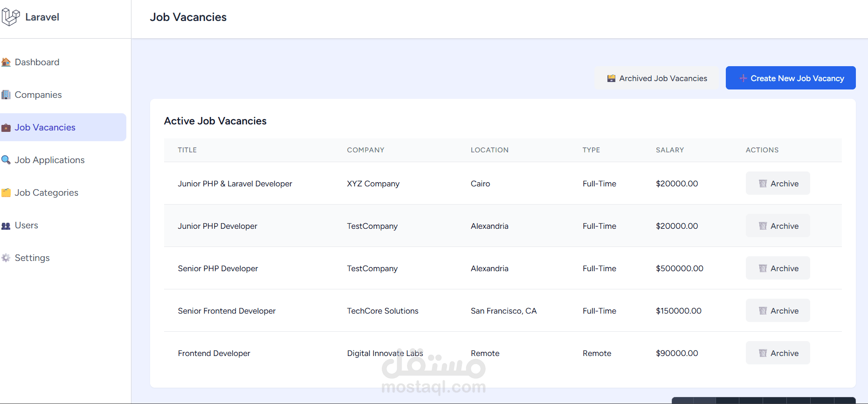Viewport: 868px width, 404px height.
Task: Click the Job Vacancies briefcase icon
Action: click(x=6, y=128)
